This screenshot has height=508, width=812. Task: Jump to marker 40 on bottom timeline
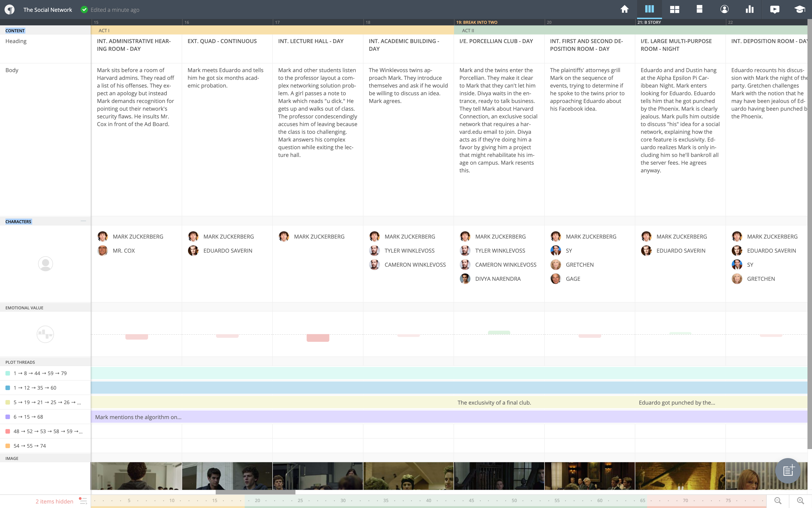pos(428,500)
